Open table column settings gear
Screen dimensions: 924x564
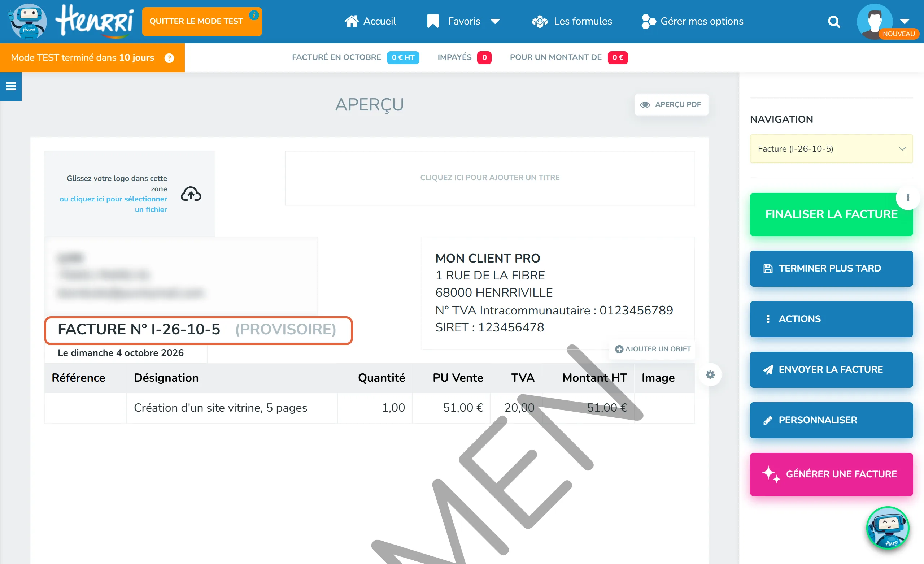[x=710, y=374]
